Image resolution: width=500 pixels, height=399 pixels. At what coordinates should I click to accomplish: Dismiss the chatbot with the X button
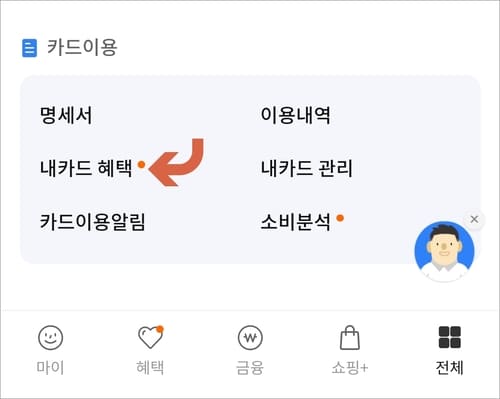474,219
